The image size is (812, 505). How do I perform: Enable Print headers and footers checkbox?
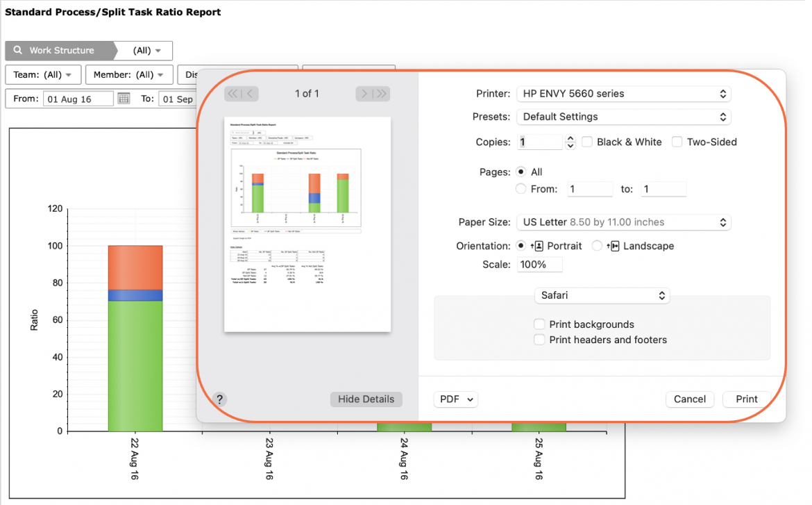point(539,340)
